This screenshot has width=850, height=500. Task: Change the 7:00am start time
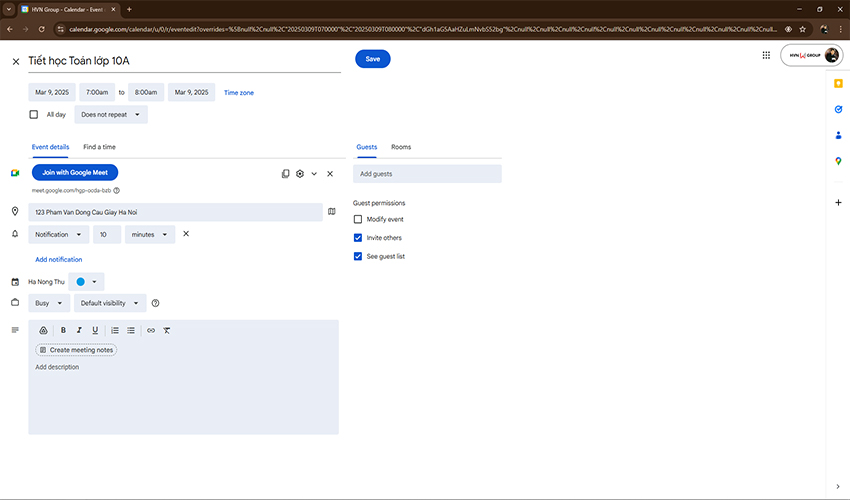coord(97,92)
